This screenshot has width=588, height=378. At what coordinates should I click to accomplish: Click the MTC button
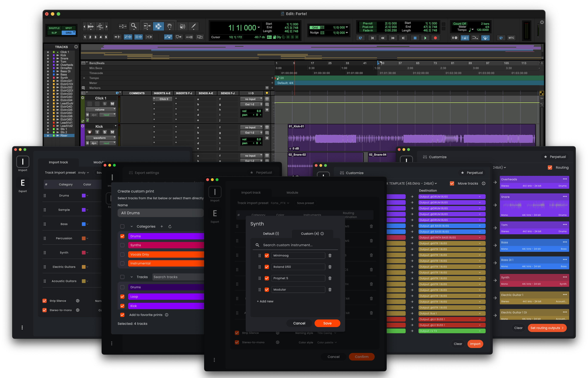511,38
